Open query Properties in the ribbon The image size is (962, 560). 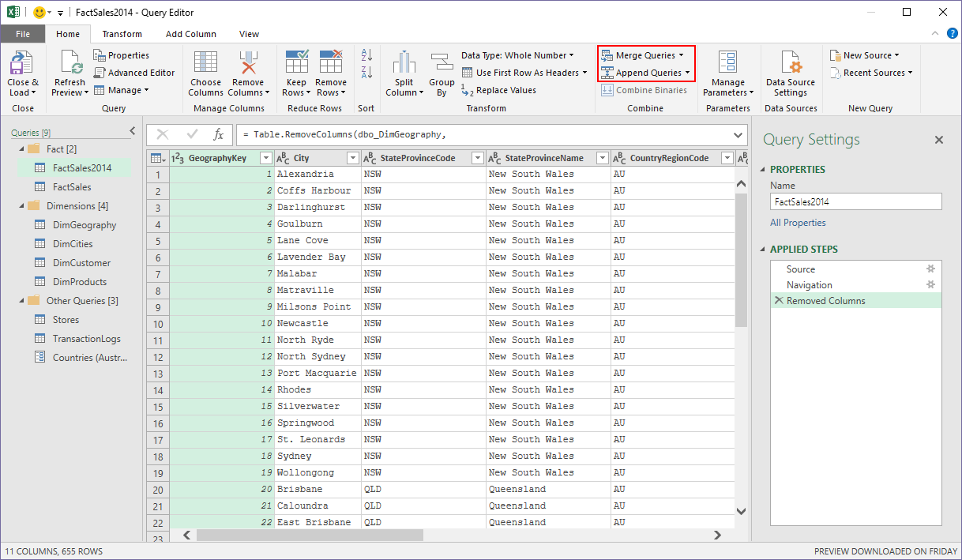pos(121,55)
